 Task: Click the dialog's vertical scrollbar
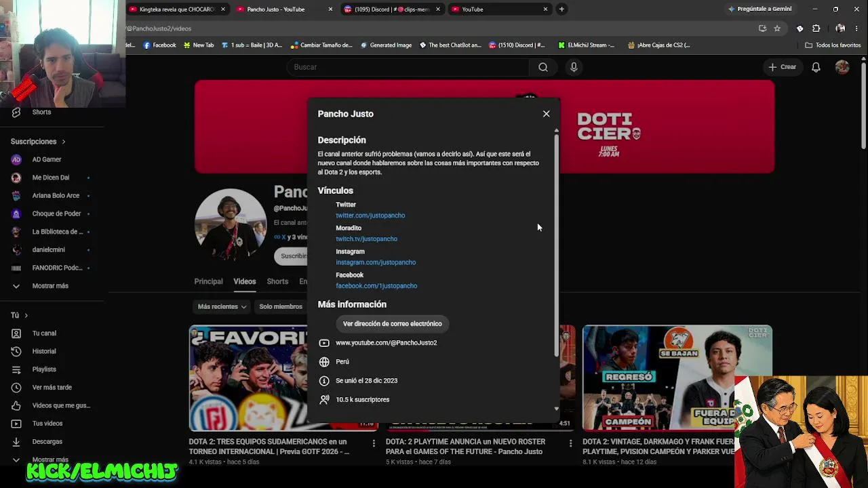tap(557, 244)
